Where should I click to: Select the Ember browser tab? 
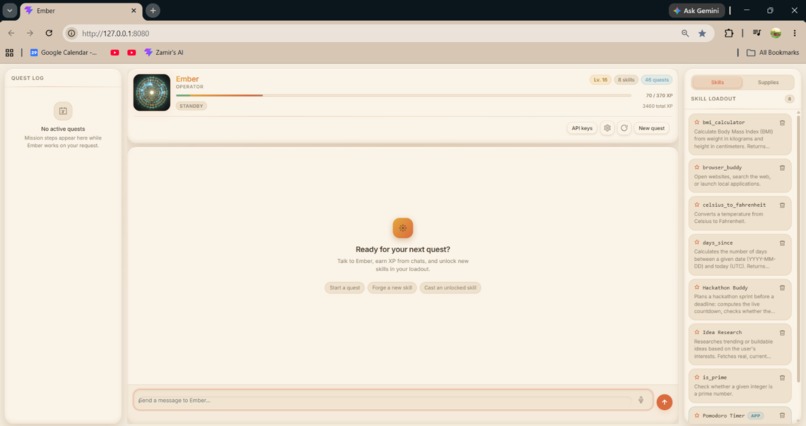click(81, 11)
